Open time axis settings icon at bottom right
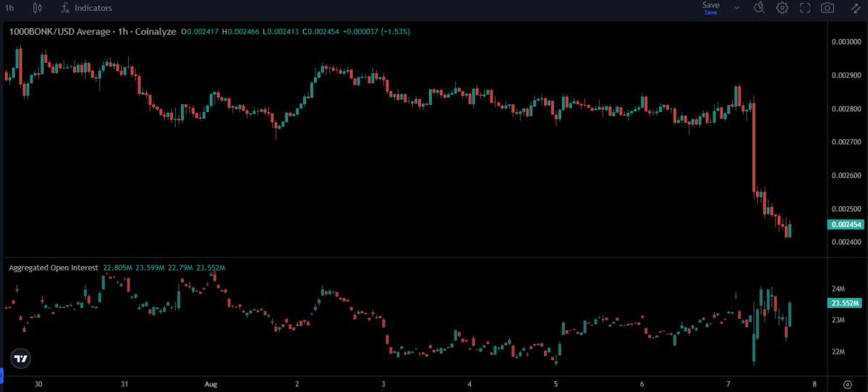Screen dimensions: 868x392 pyautogui.click(x=848, y=384)
